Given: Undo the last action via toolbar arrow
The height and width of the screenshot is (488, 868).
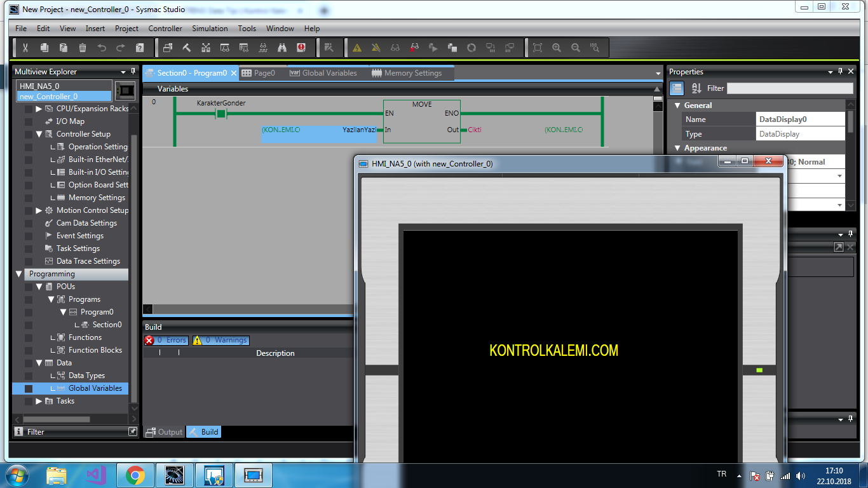Looking at the screenshot, I should coord(102,48).
